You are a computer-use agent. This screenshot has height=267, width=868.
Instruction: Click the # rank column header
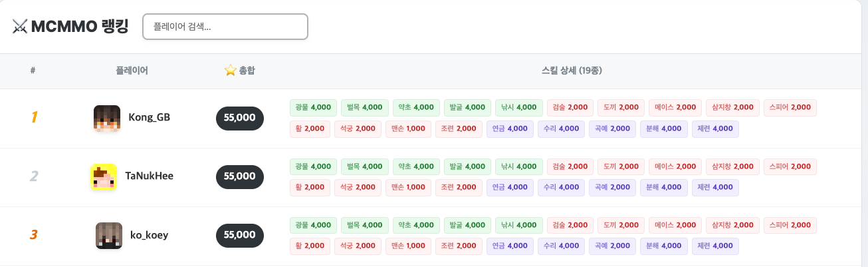33,71
